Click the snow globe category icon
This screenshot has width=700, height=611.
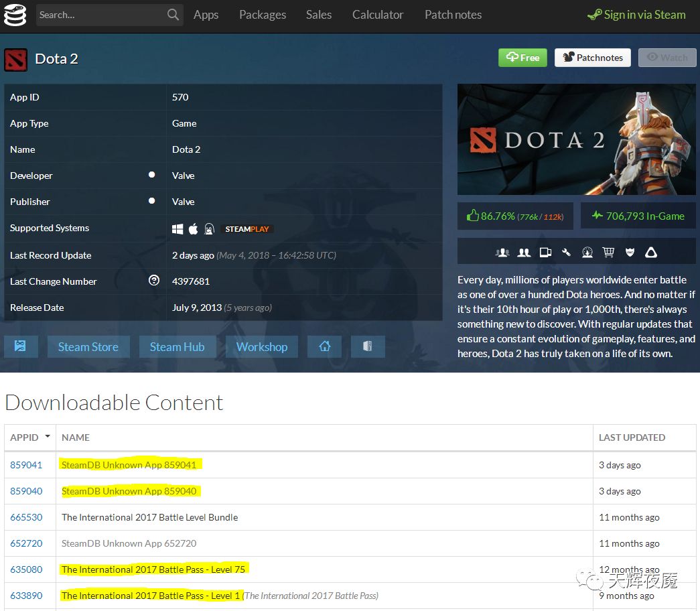point(587,253)
